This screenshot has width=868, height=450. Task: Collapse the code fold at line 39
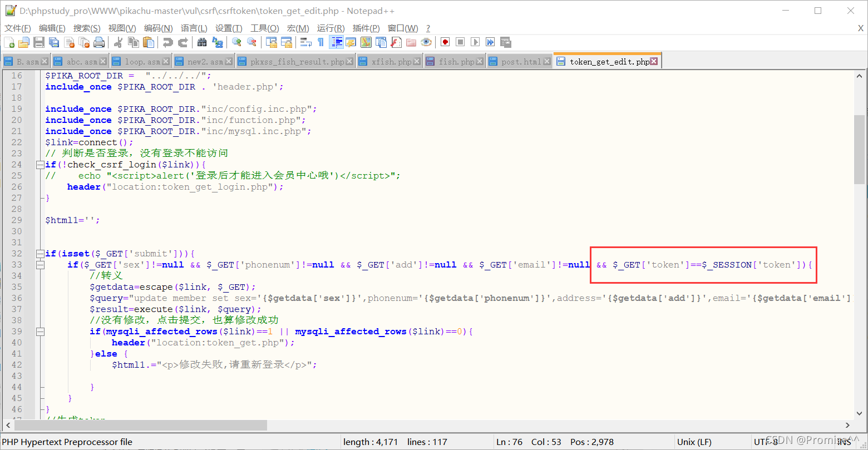[x=40, y=332]
